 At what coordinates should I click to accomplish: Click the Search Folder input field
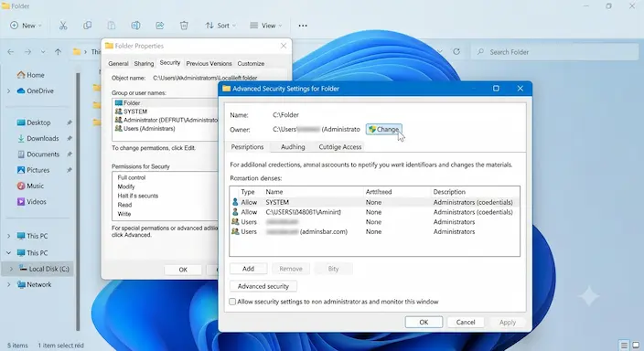pos(554,52)
